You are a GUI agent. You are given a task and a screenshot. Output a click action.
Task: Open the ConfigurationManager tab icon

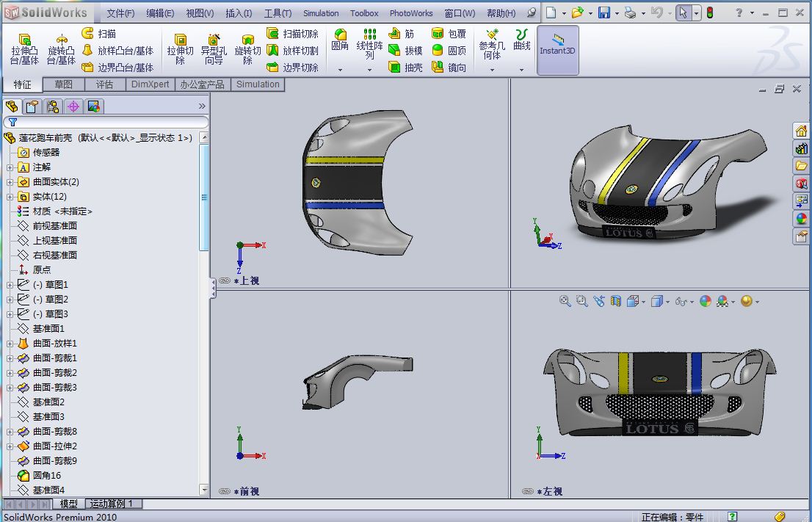tap(53, 106)
